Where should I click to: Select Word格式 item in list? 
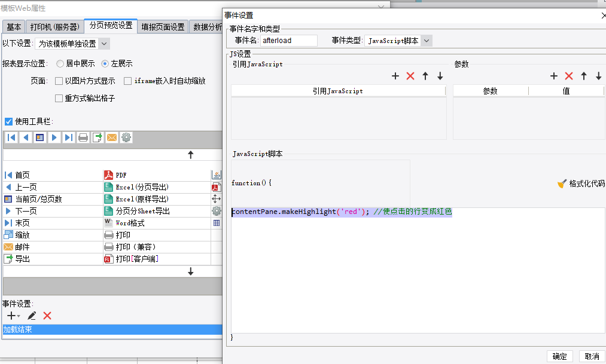pyautogui.click(x=157, y=223)
